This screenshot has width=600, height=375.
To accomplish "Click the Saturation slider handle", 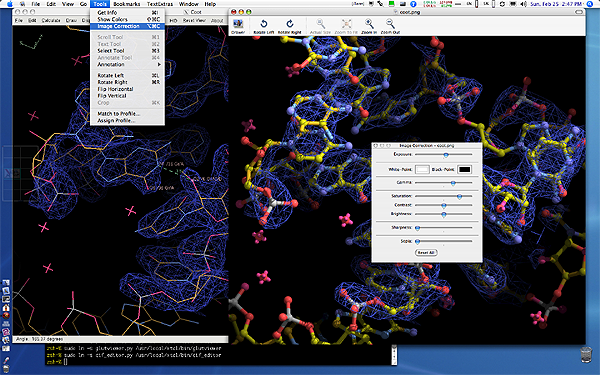I will 459,197.
